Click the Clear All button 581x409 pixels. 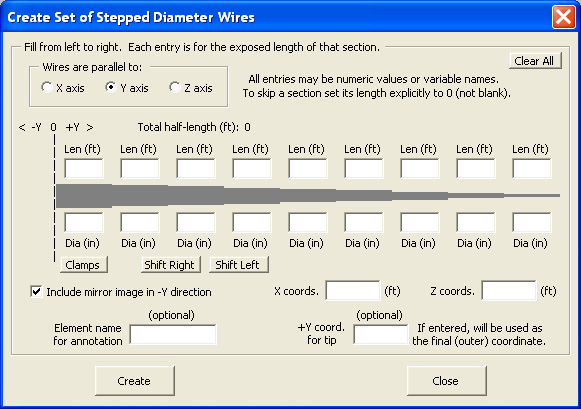tap(535, 61)
